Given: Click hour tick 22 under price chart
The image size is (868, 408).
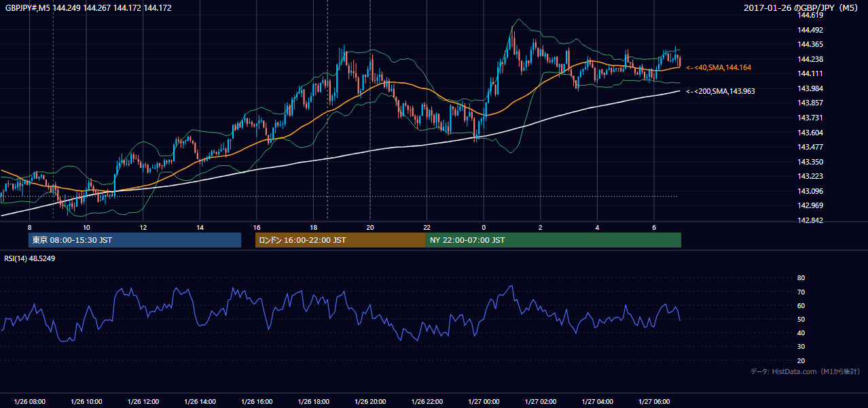Looking at the screenshot, I should pyautogui.click(x=427, y=227).
